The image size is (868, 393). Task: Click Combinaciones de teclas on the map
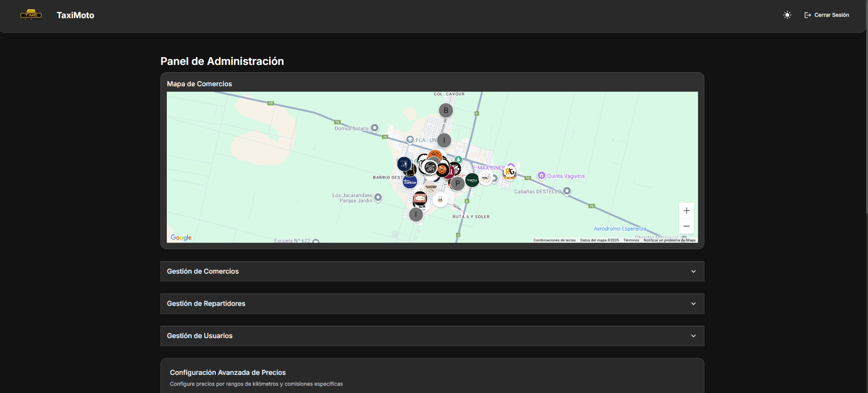tap(554, 240)
